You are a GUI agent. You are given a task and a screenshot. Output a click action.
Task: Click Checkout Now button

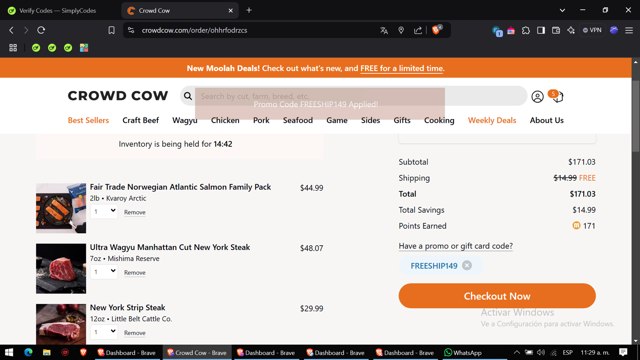click(497, 296)
